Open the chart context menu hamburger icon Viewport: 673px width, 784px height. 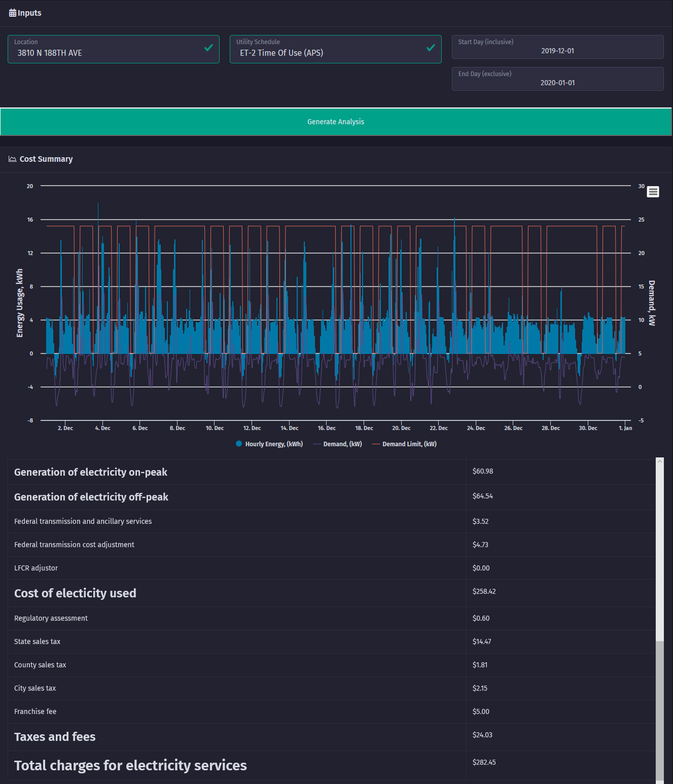(653, 192)
